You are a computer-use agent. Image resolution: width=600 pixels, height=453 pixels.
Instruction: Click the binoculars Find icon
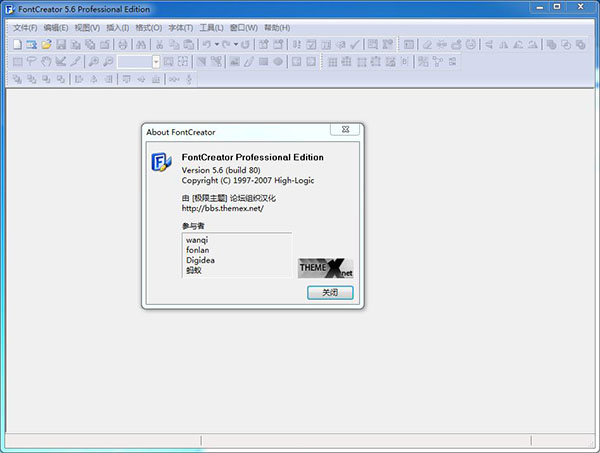coord(140,44)
